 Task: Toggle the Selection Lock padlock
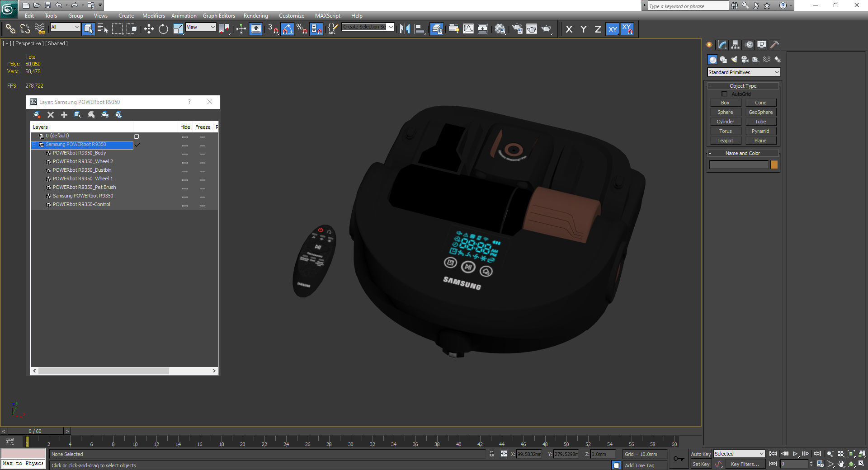click(491, 454)
